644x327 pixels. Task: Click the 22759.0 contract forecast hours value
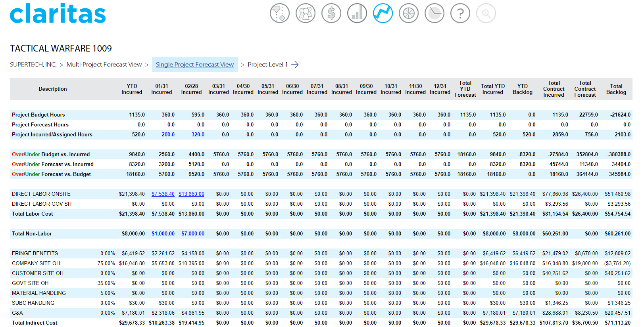point(588,115)
